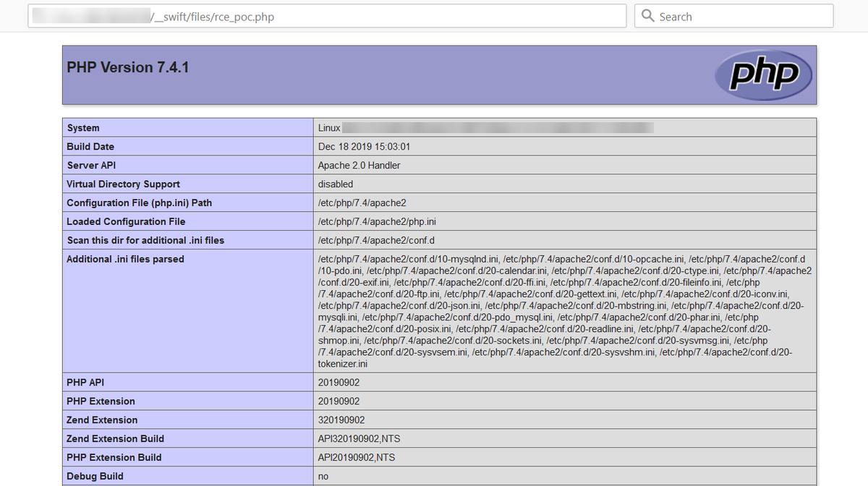Select the disabled value cell
The height and width of the screenshot is (486, 868).
point(336,184)
